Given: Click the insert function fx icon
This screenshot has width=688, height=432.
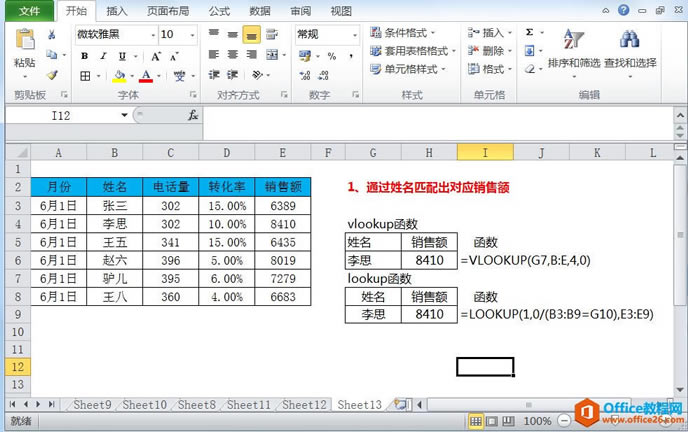Looking at the screenshot, I should (x=193, y=115).
